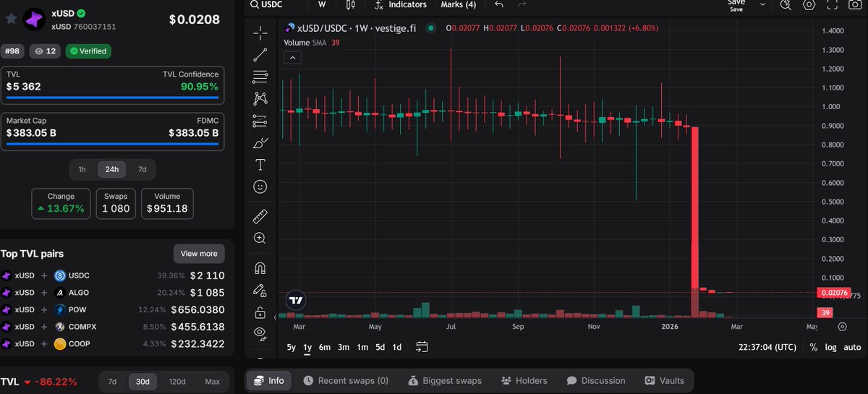This screenshot has height=394, width=868.
Task: Toggle the magnet snap mode
Action: [260, 268]
